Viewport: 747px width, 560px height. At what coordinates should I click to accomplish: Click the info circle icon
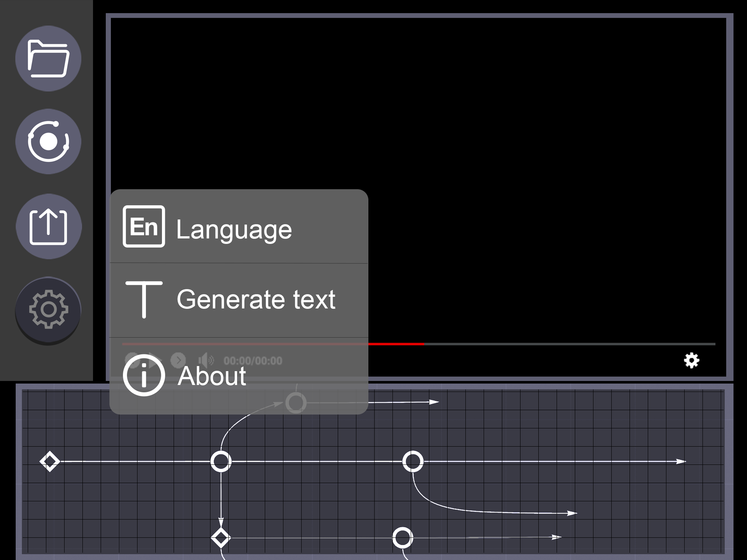pos(144,375)
